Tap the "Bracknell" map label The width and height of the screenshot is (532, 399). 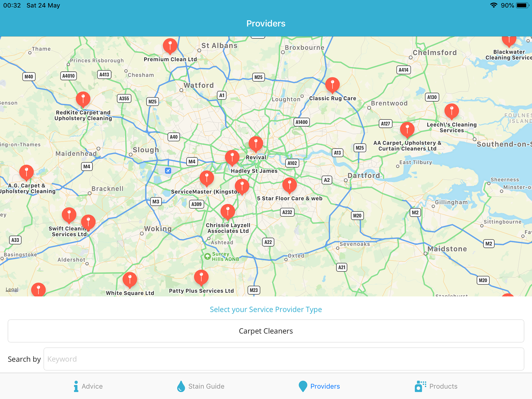107,189
